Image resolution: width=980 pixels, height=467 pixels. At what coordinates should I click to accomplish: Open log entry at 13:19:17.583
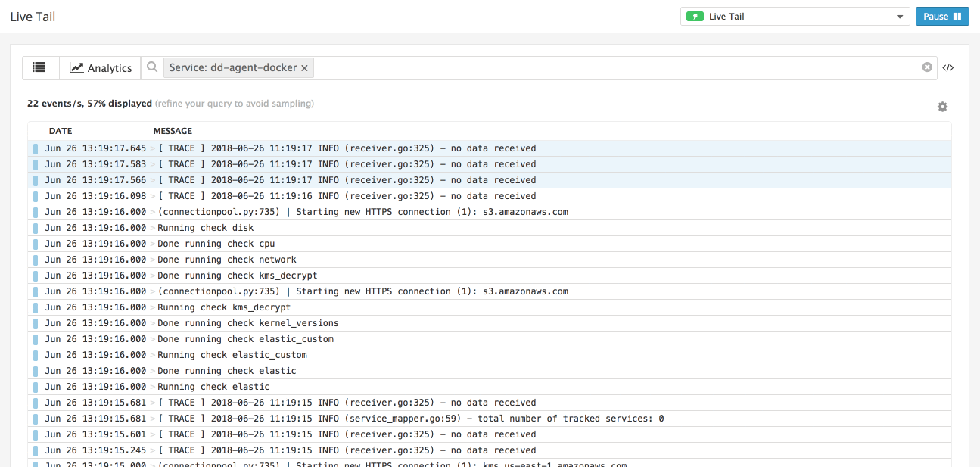tap(490, 164)
